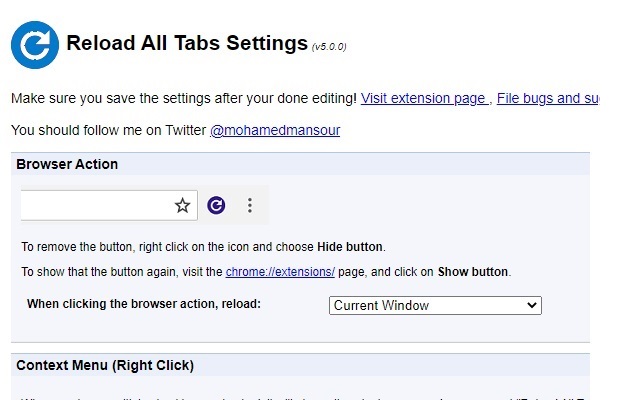Open the three-dot browser menu icon
Screen dimensions: 640x400
point(250,205)
